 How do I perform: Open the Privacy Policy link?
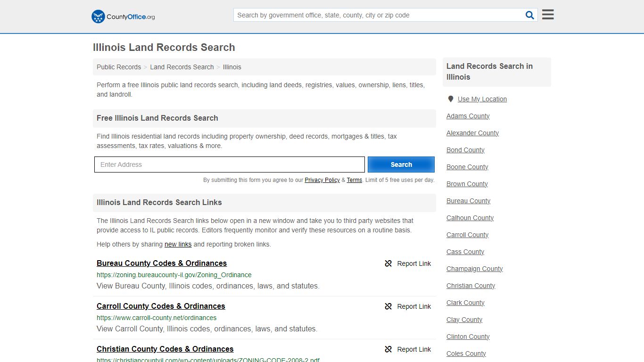pyautogui.click(x=322, y=180)
